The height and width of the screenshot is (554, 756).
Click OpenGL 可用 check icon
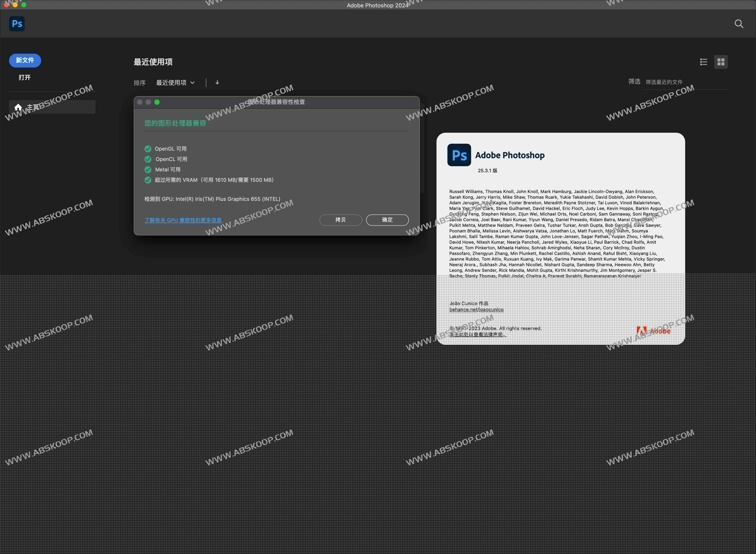click(148, 149)
